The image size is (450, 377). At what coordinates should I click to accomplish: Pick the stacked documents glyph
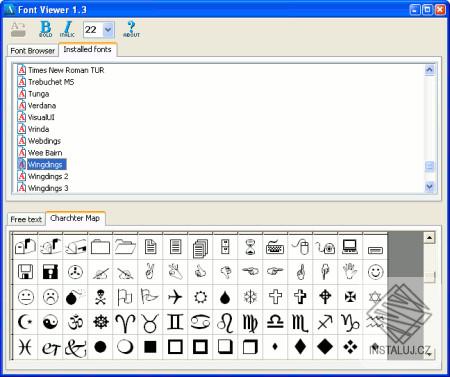click(200, 247)
